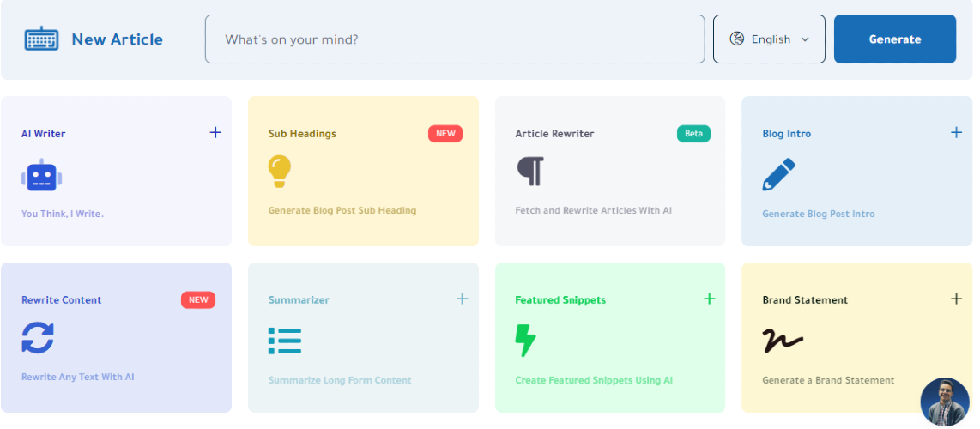Click the "What's on your mind?" field
The image size is (980, 429).
454,39
